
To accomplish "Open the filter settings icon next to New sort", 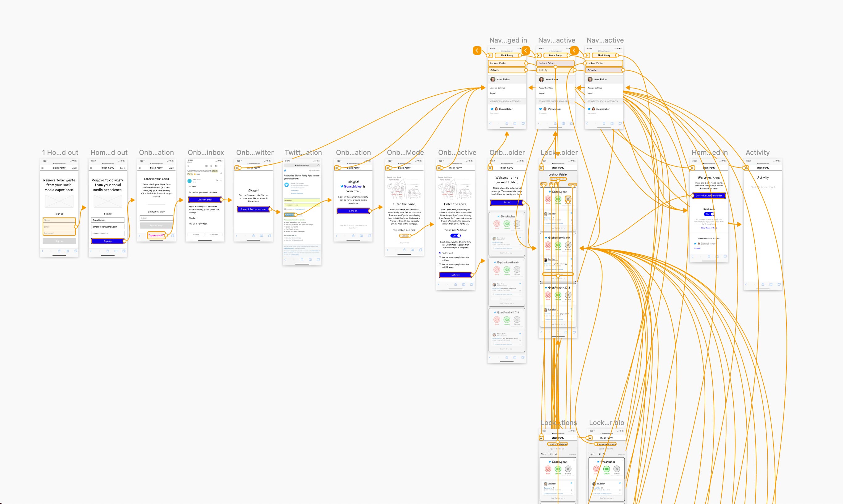I will 551,184.
